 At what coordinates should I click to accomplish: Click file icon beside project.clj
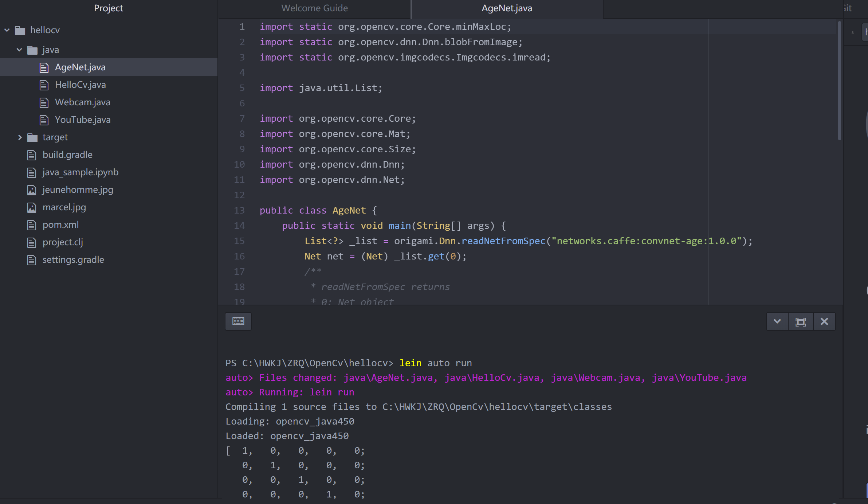[x=32, y=242]
